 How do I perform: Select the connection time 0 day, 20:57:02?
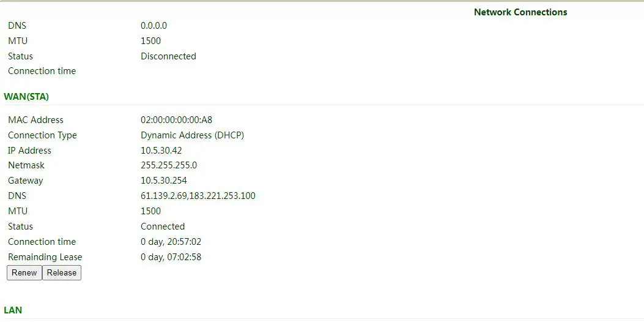[171, 242]
